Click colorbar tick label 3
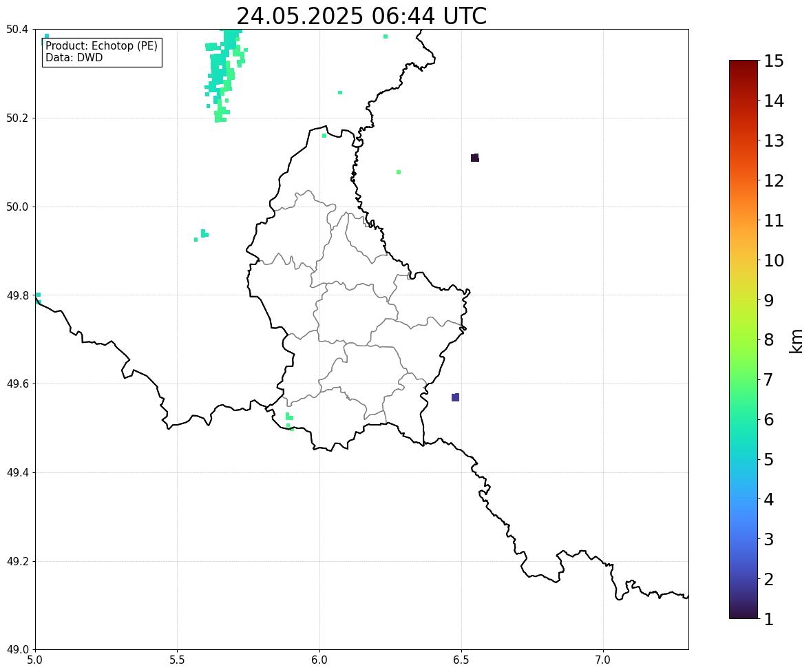 tap(769, 539)
